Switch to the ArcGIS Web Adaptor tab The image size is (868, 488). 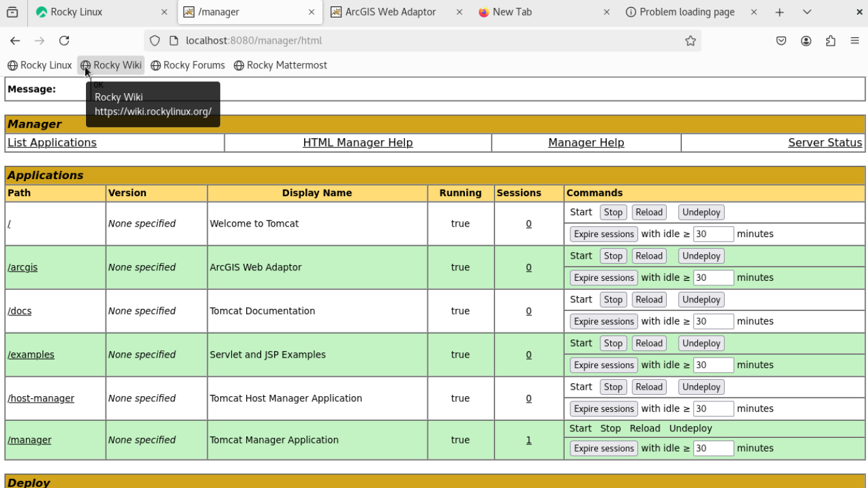(397, 12)
